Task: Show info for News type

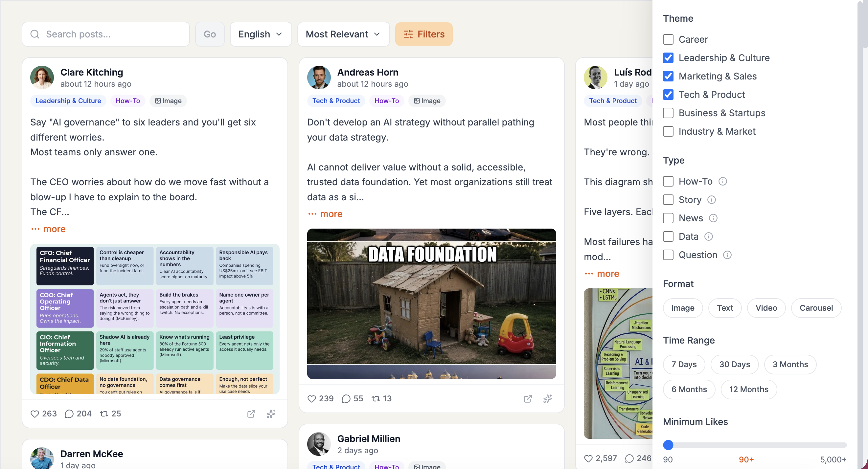Action: 713,218
